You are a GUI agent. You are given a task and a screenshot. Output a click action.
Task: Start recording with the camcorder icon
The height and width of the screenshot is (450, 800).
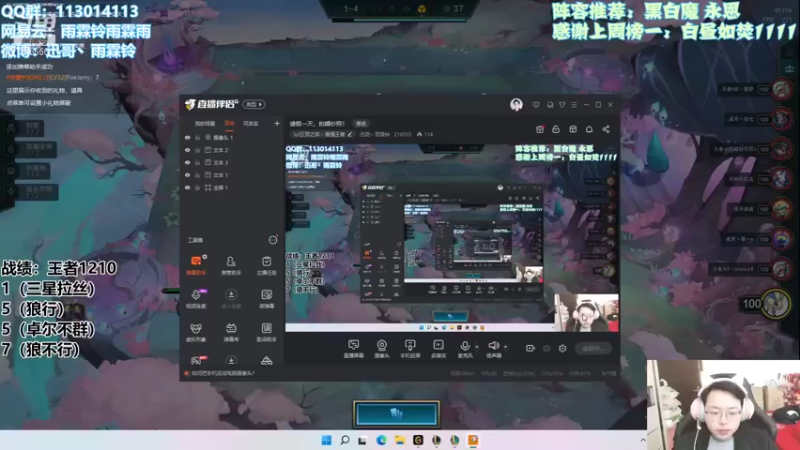pos(530,348)
